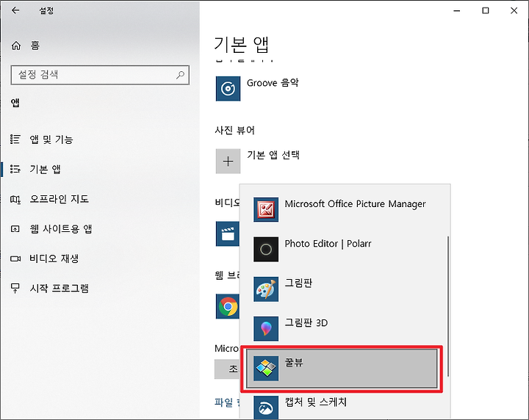
Task: Click the app list scrollbar
Action: [x=448, y=306]
